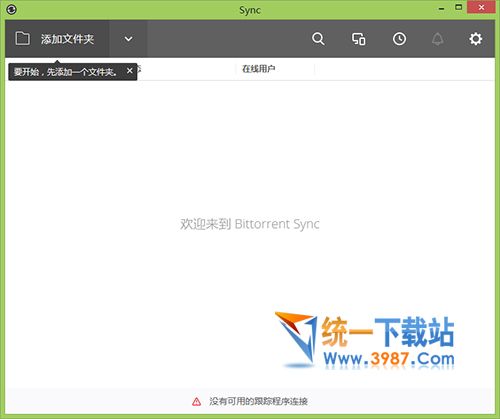Open settings gear icon

475,39
